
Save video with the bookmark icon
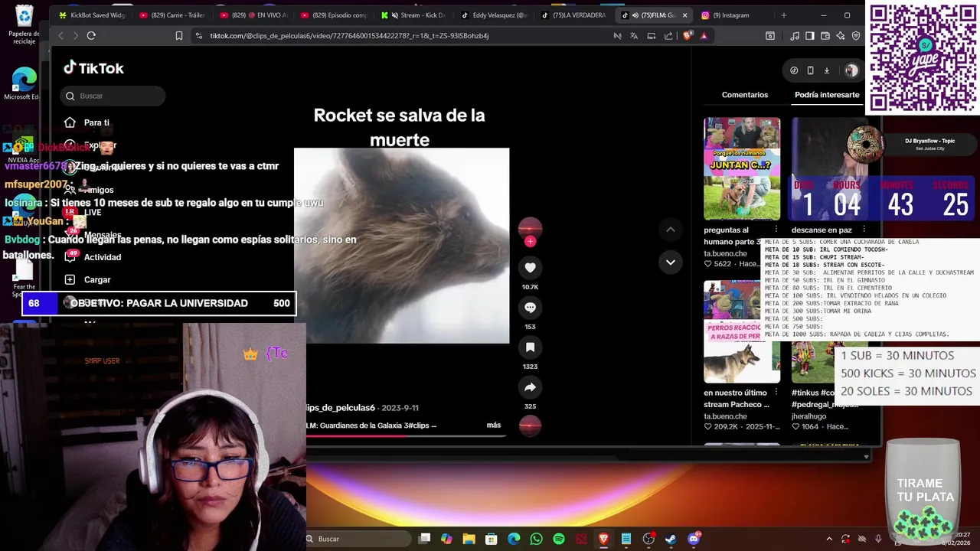tap(530, 347)
